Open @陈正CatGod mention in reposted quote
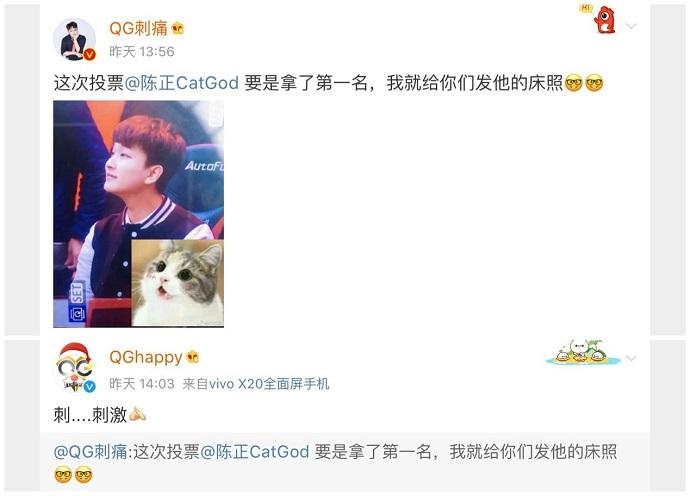Screen dimensions: 690x496 [254, 452]
